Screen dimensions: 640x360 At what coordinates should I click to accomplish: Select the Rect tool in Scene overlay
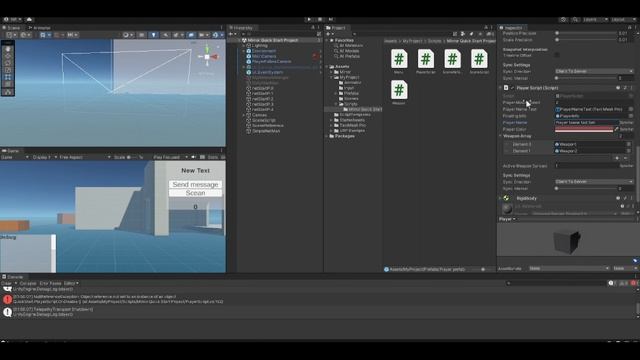tap(8, 77)
